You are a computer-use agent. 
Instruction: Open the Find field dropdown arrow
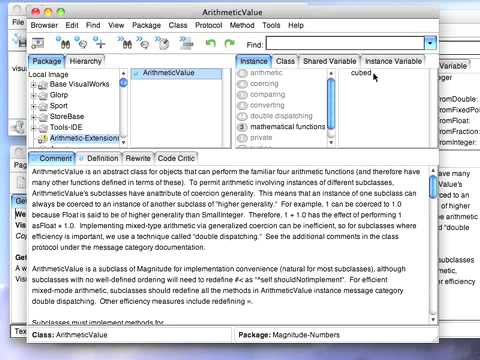[x=430, y=43]
